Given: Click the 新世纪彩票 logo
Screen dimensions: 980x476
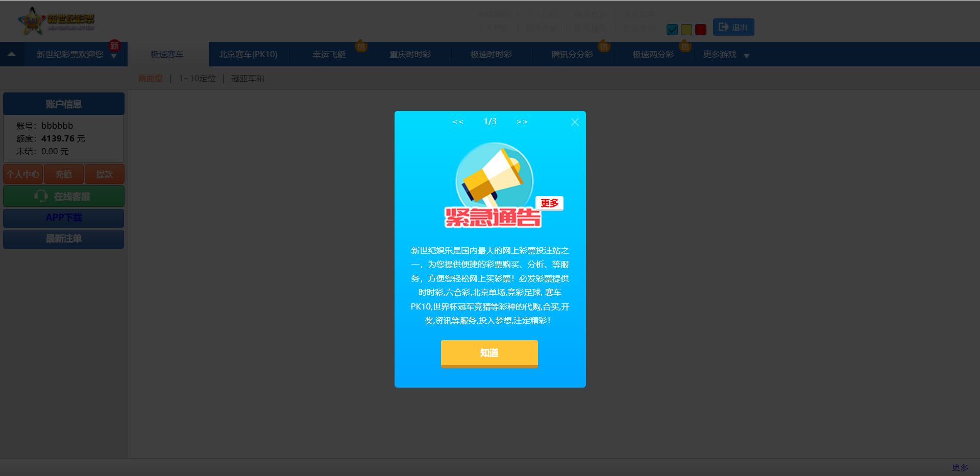Looking at the screenshot, I should (56, 21).
